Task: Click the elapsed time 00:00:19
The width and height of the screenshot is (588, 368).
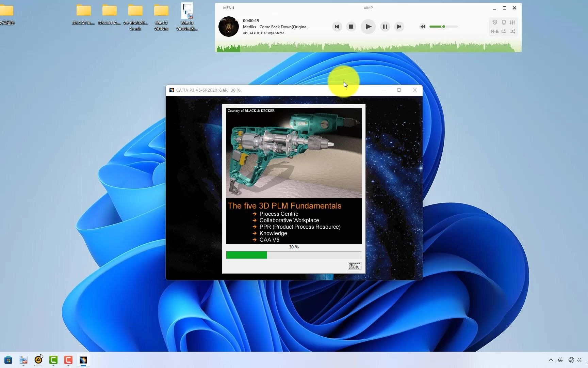Action: point(251,21)
